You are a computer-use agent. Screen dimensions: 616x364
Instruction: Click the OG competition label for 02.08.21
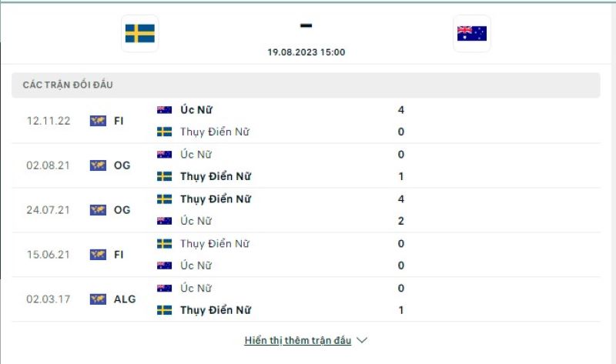(122, 165)
